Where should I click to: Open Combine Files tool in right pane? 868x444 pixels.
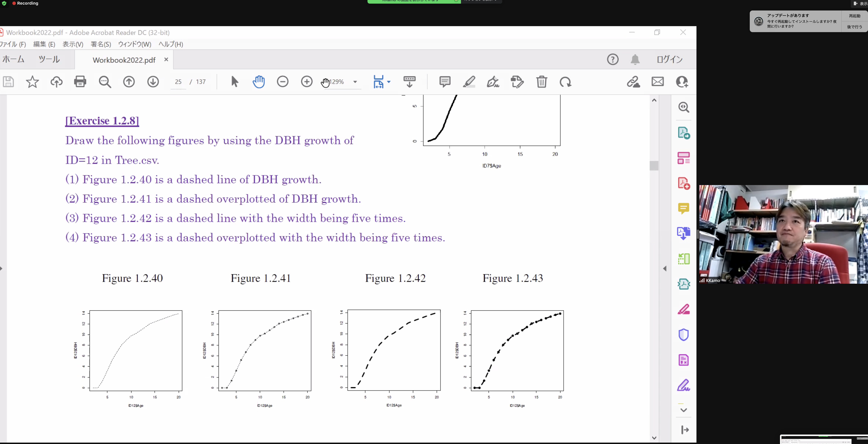tap(684, 234)
